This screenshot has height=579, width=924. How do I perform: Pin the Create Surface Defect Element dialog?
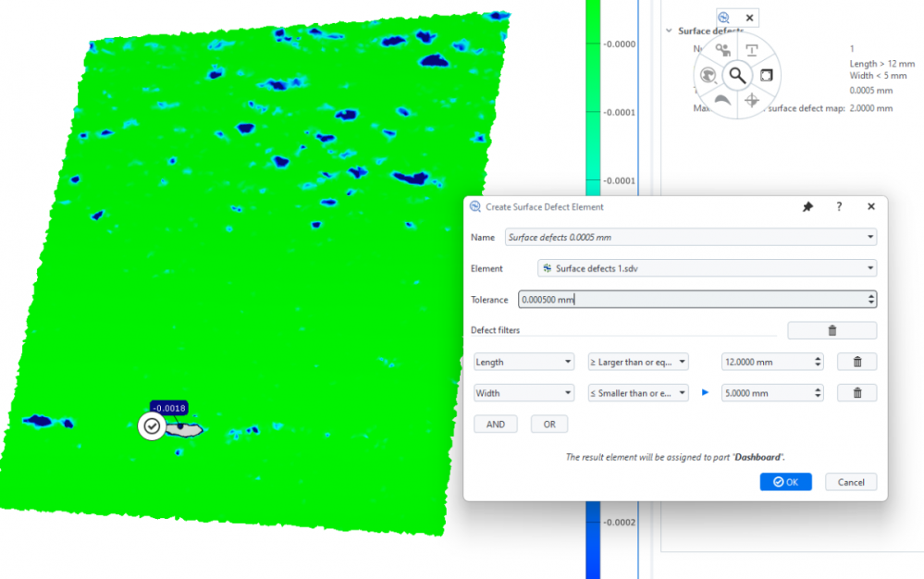807,207
